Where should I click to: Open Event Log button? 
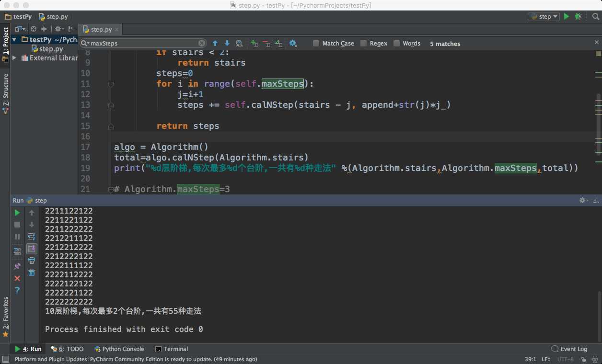click(x=569, y=349)
